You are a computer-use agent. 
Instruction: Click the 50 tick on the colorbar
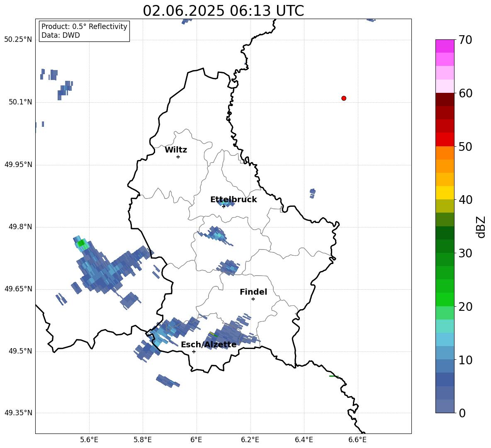pyautogui.click(x=465, y=146)
